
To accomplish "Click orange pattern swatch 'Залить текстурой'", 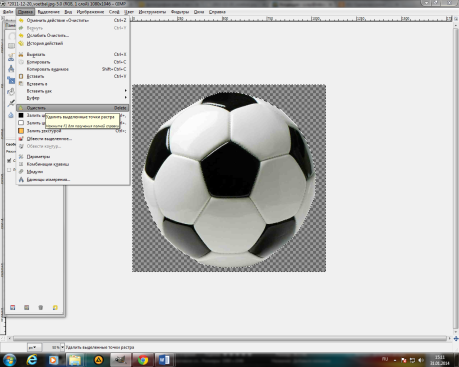I will coord(21,131).
